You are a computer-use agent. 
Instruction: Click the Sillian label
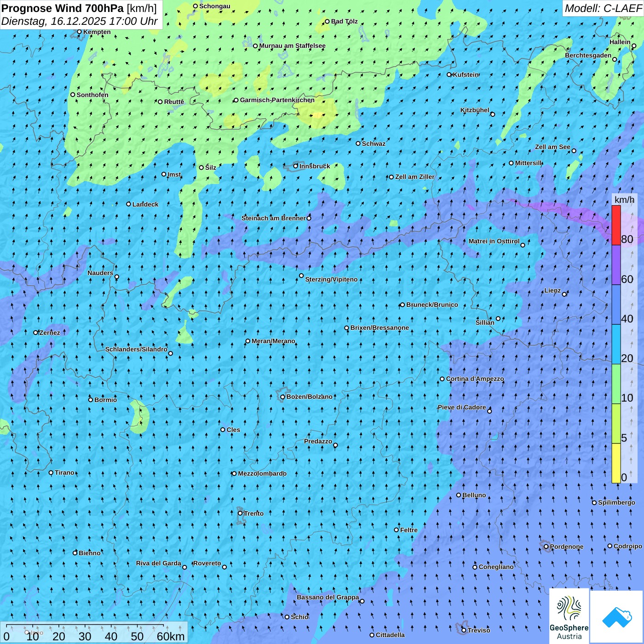coord(485,322)
